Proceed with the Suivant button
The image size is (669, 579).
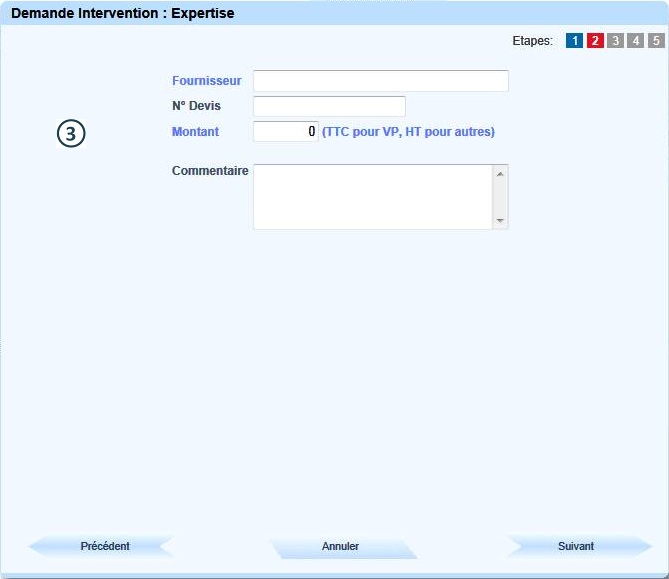tap(576, 546)
